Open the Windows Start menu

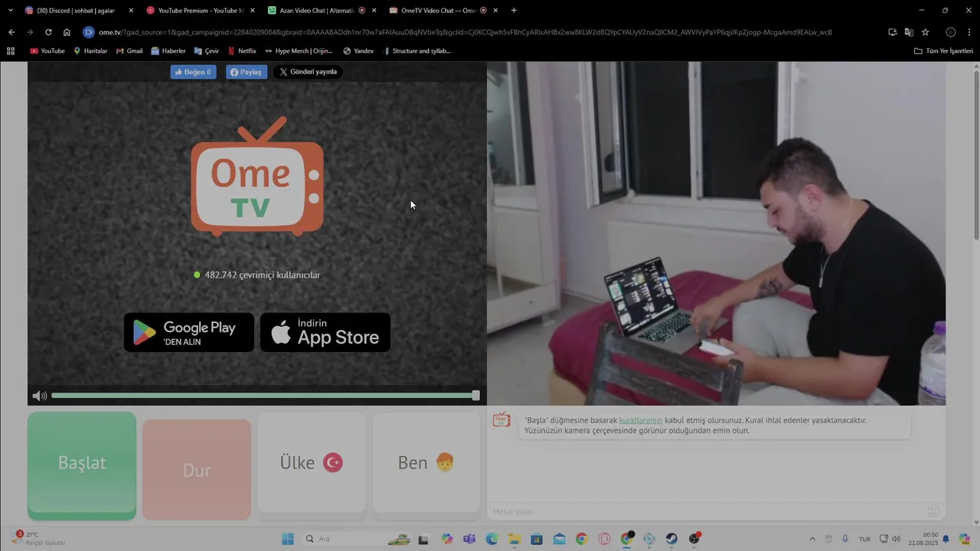pyautogui.click(x=288, y=539)
